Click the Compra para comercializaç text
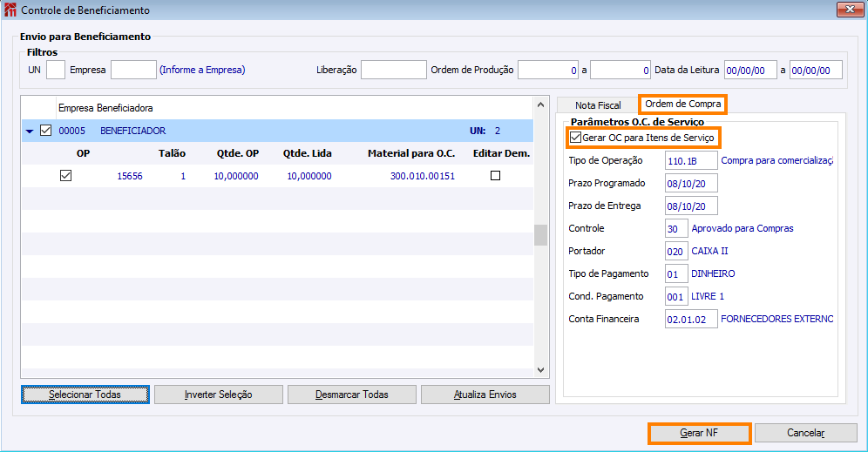 (776, 160)
